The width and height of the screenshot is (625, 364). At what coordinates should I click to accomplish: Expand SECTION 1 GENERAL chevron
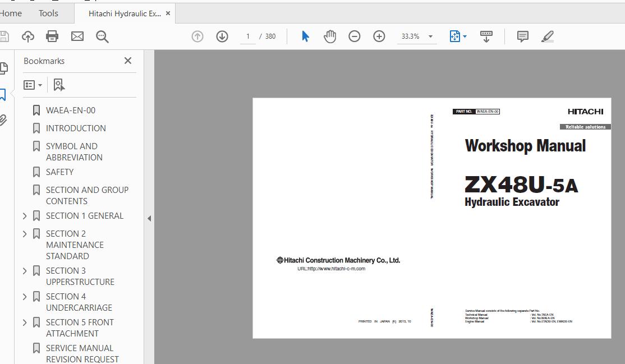pyautogui.click(x=25, y=216)
